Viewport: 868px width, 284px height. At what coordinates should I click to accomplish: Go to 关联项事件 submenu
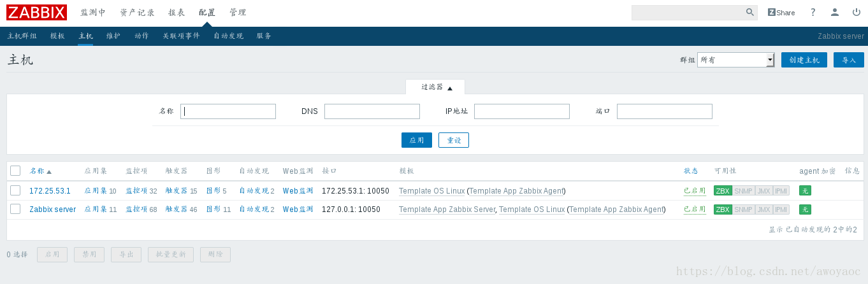pyautogui.click(x=181, y=36)
